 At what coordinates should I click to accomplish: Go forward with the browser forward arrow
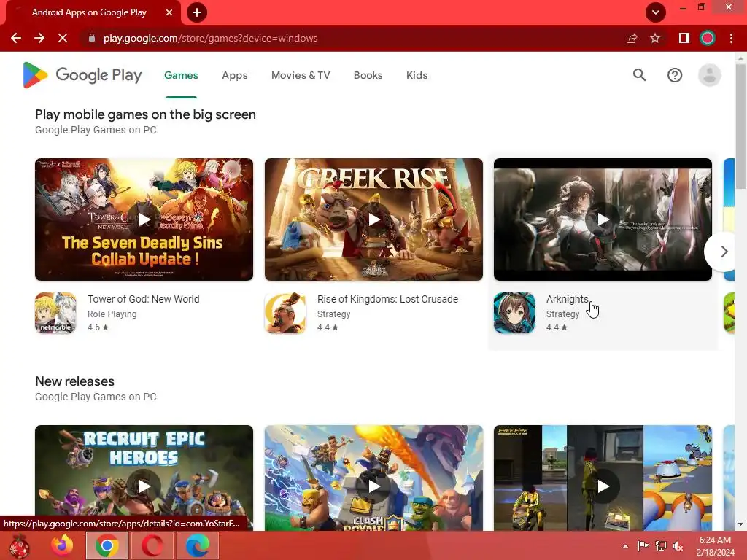(39, 38)
